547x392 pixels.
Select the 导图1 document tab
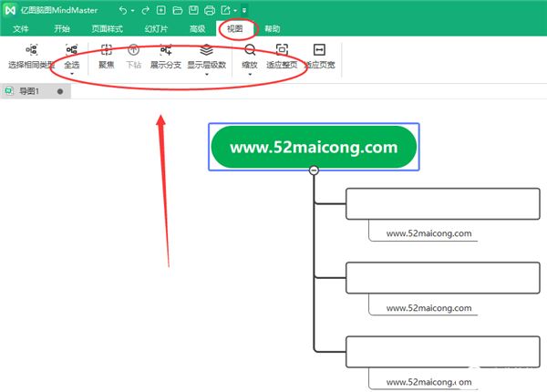(x=36, y=91)
